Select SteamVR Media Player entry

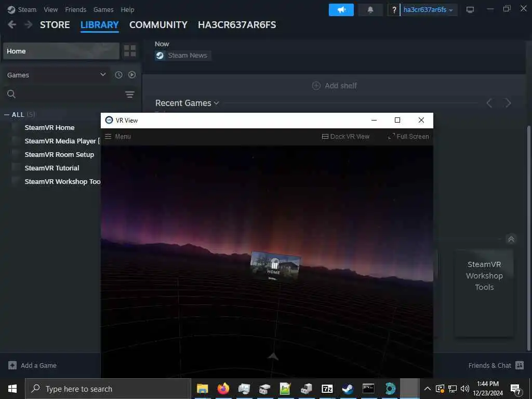[62, 141]
